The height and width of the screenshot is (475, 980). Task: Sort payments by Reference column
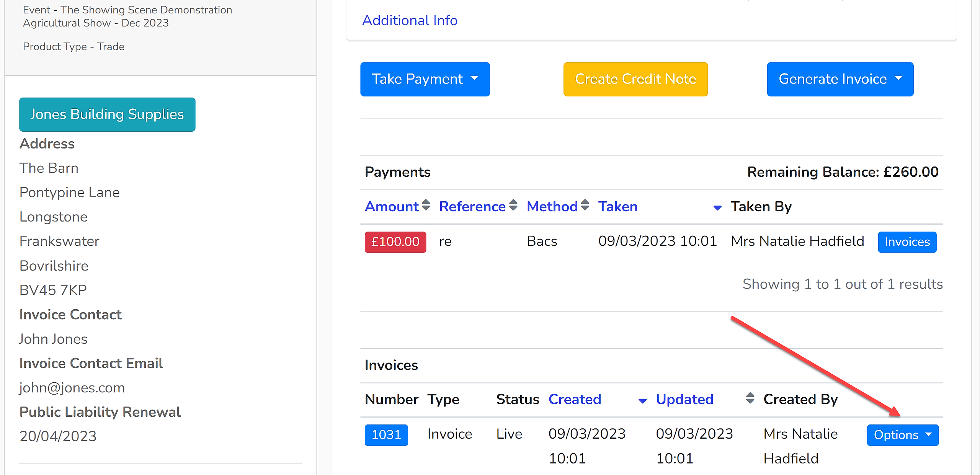click(x=478, y=206)
